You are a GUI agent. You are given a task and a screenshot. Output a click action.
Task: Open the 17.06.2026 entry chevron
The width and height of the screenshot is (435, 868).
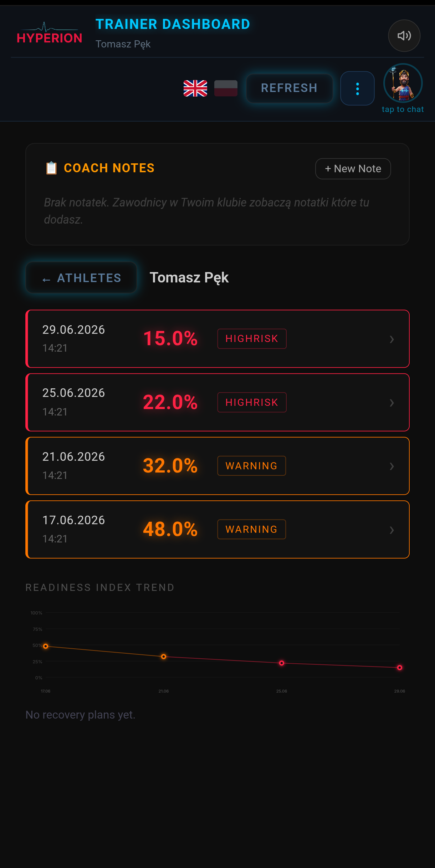click(391, 530)
